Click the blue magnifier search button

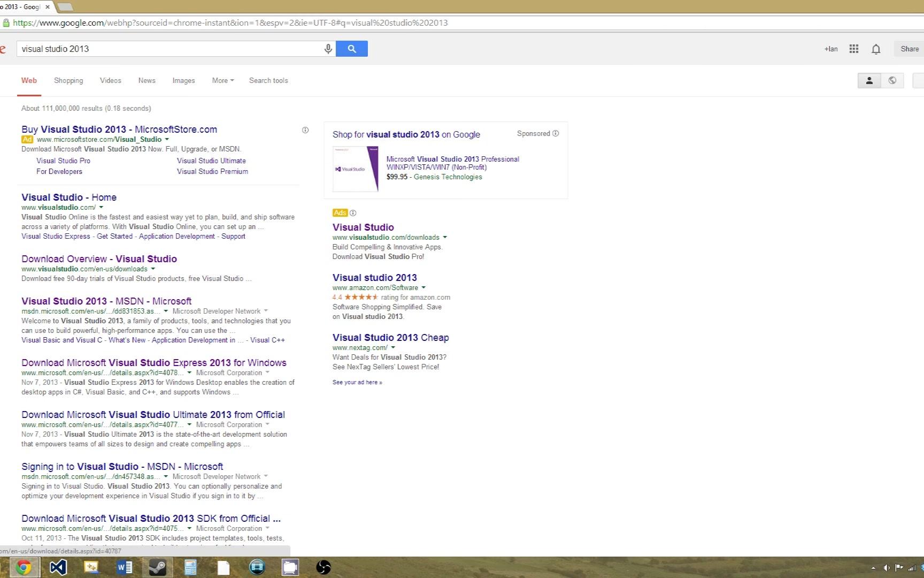[352, 49]
